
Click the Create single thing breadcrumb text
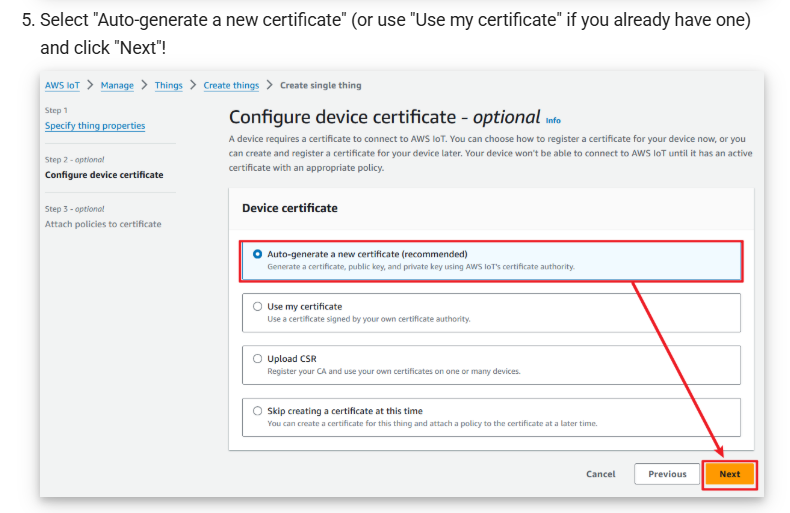[320, 86]
